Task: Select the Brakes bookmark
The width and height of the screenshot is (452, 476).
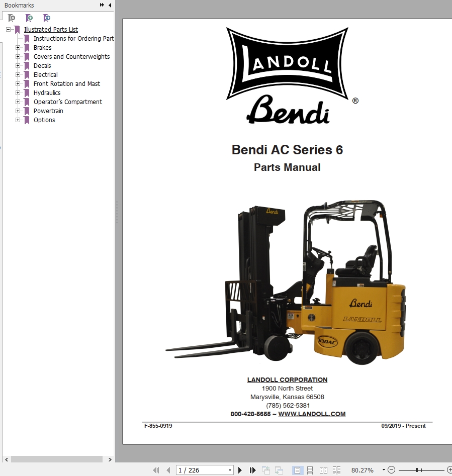Action: (43, 48)
